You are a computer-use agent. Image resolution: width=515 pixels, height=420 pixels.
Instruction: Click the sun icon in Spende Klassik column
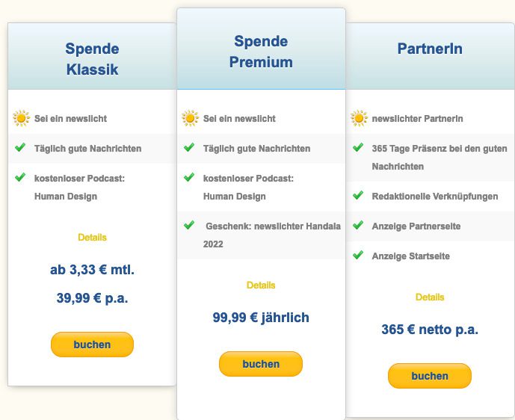point(21,118)
